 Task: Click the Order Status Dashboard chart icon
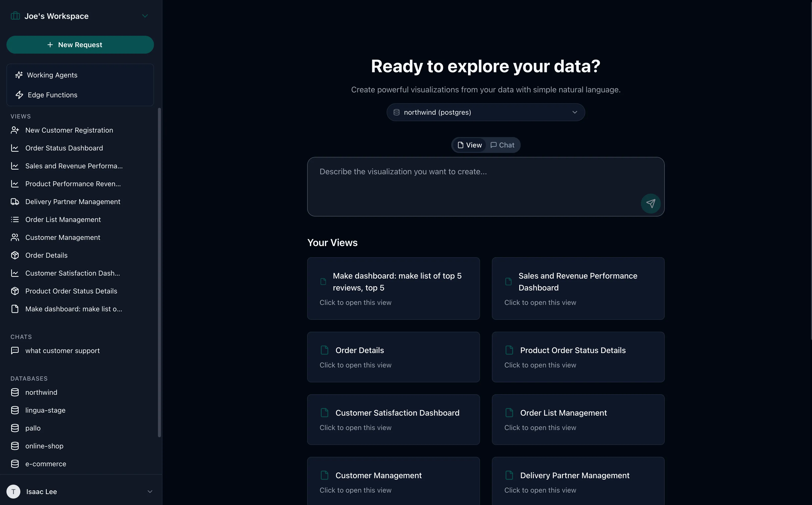(15, 148)
